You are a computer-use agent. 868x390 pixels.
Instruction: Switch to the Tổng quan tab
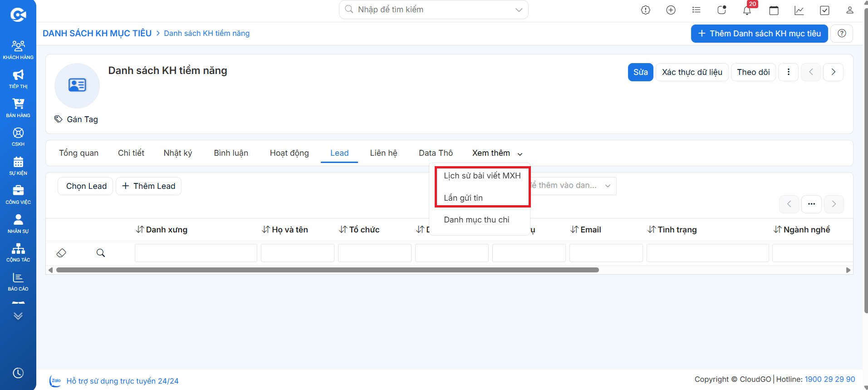[x=78, y=153]
